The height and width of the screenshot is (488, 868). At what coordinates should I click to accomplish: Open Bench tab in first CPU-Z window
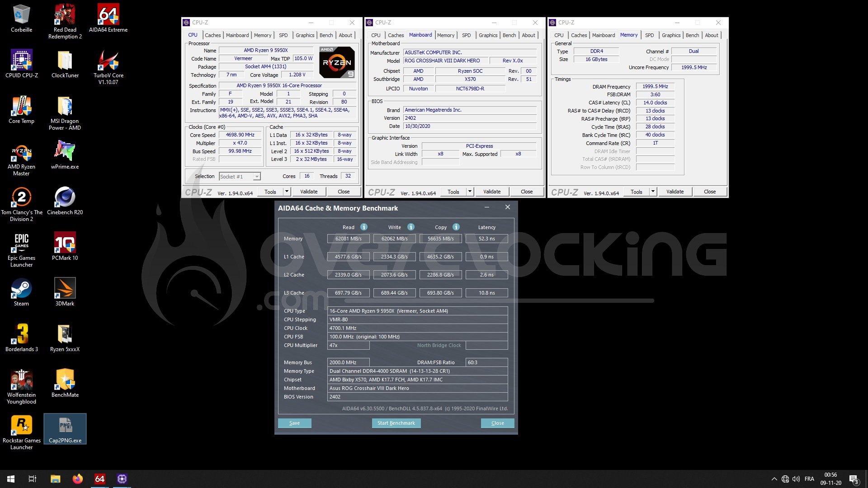pyautogui.click(x=326, y=35)
